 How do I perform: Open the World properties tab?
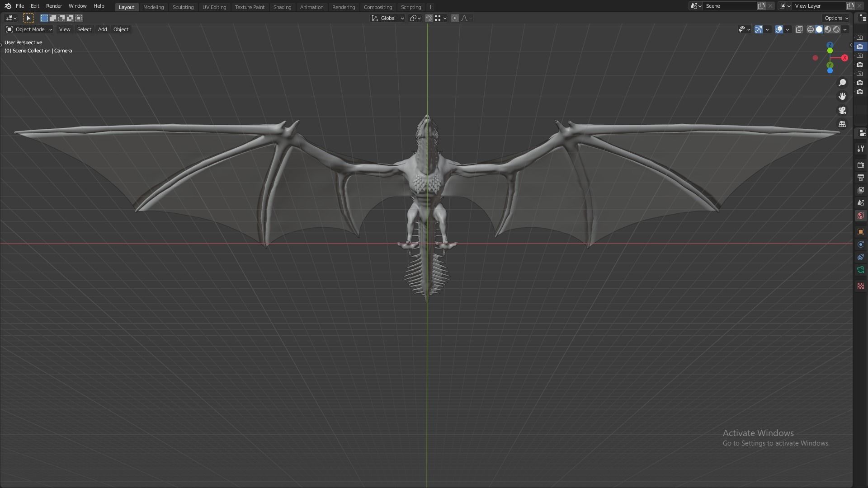click(861, 216)
